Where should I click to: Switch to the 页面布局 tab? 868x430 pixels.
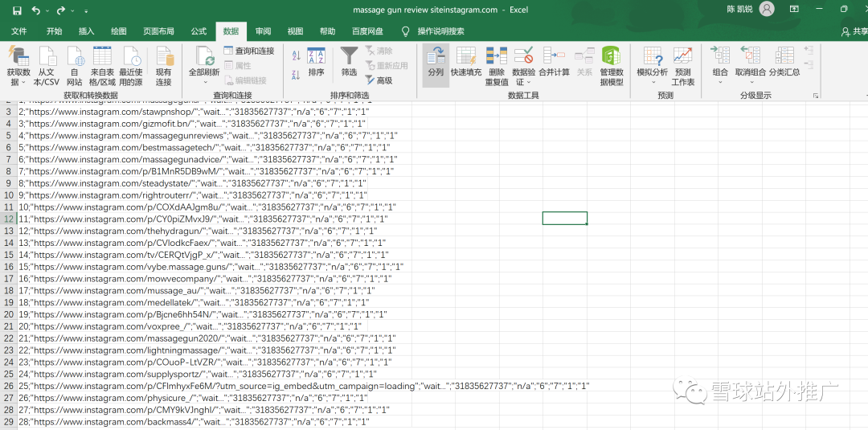(158, 31)
